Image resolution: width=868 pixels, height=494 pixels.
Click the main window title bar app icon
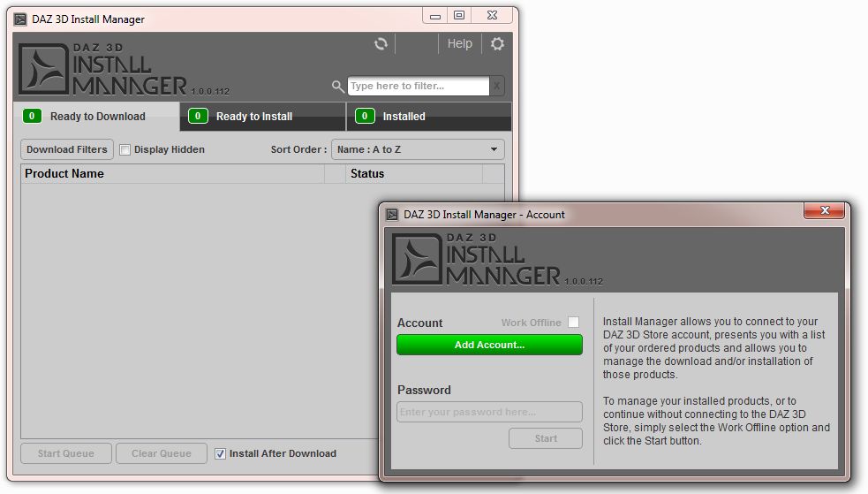20,19
